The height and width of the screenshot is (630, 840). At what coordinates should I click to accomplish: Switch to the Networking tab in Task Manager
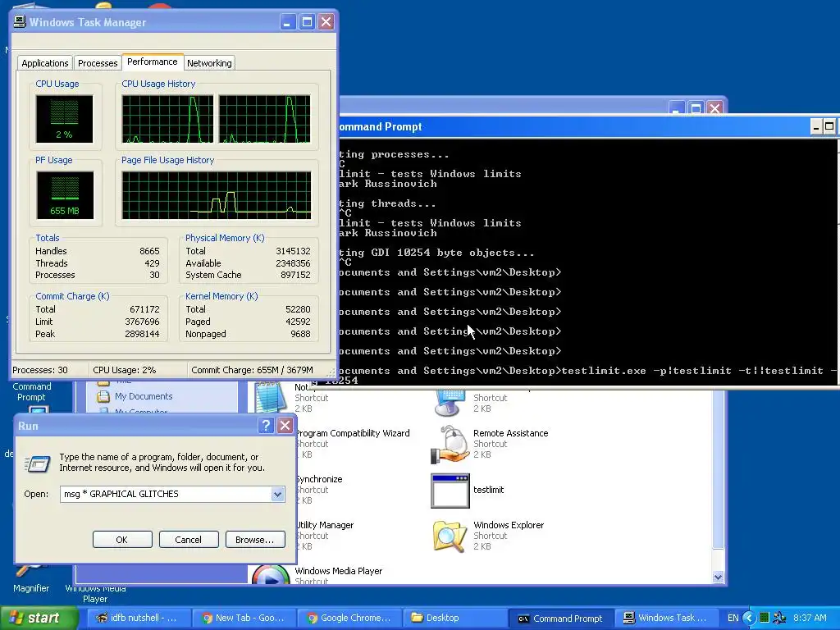[209, 63]
